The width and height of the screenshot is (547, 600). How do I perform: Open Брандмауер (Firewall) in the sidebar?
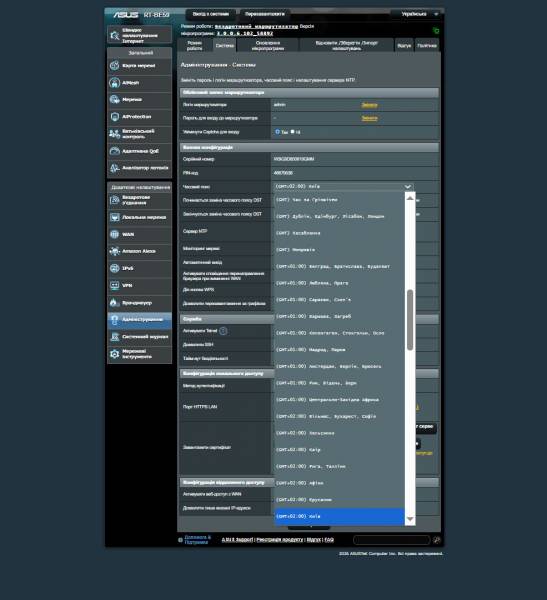(x=139, y=303)
